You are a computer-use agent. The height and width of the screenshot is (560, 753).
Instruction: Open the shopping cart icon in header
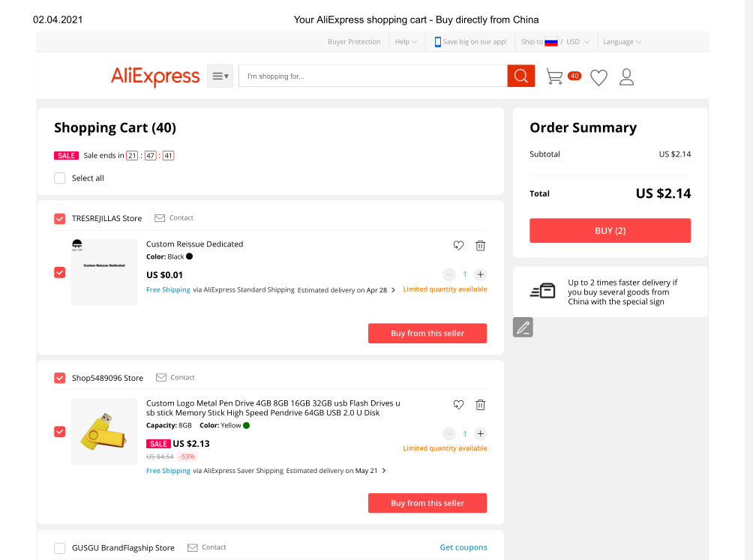point(555,76)
